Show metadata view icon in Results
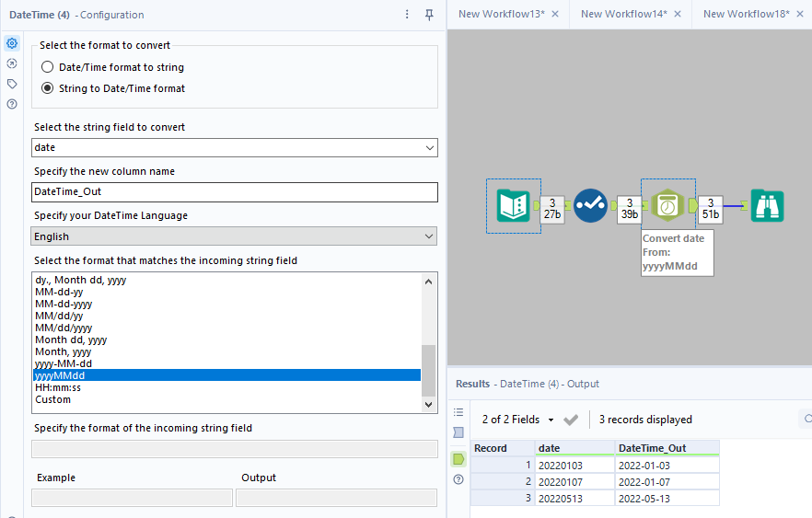812x518 pixels. 458,432
